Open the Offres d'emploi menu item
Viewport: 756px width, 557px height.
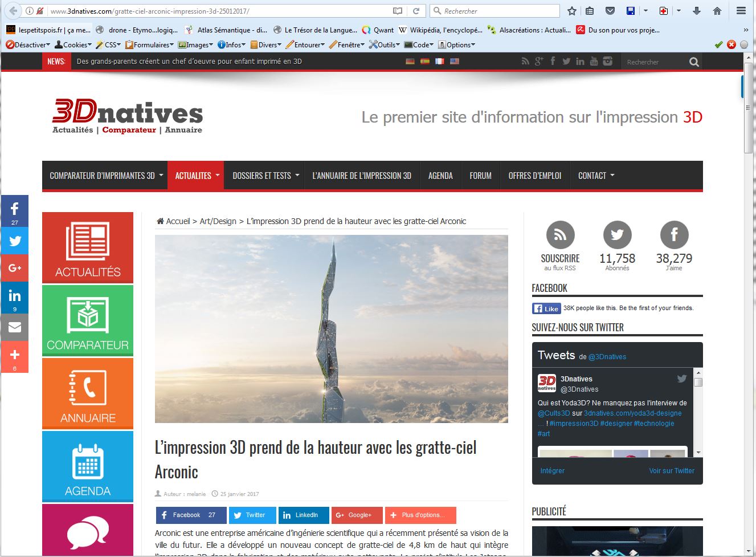click(x=534, y=176)
